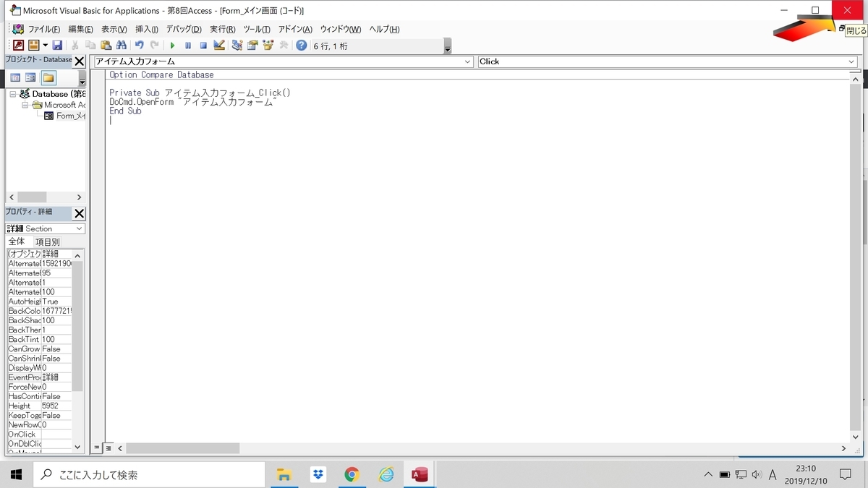This screenshot has height=488, width=868.
Task: Save the project with the floppy disk icon
Action: (x=57, y=45)
